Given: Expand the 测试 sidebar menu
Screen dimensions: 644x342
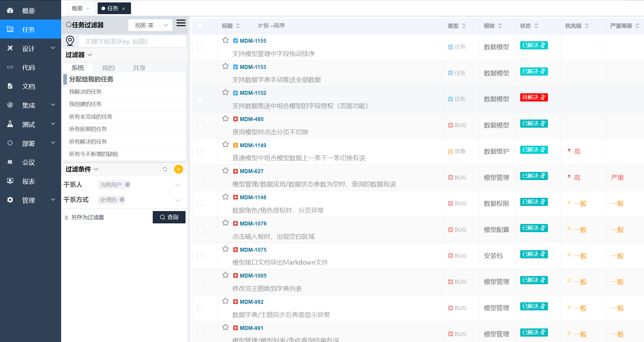Looking at the screenshot, I should (x=53, y=124).
